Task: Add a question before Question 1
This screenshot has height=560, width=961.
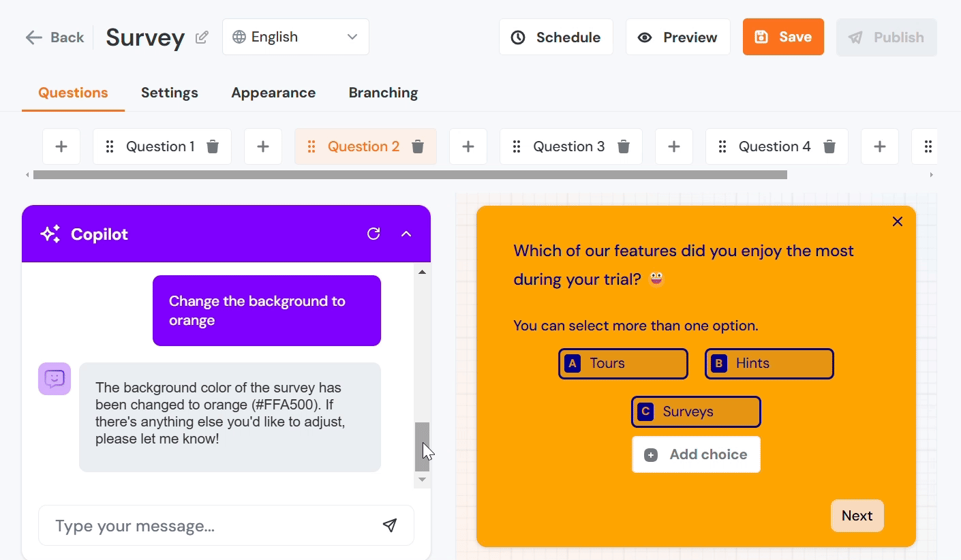Action: pos(61,146)
